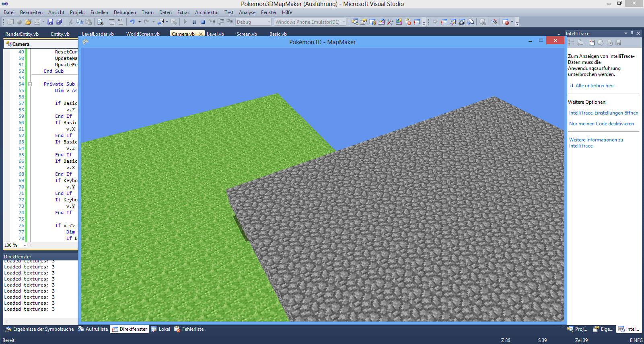
Task: Click the Uncomment lines icon
Action: tap(120, 22)
